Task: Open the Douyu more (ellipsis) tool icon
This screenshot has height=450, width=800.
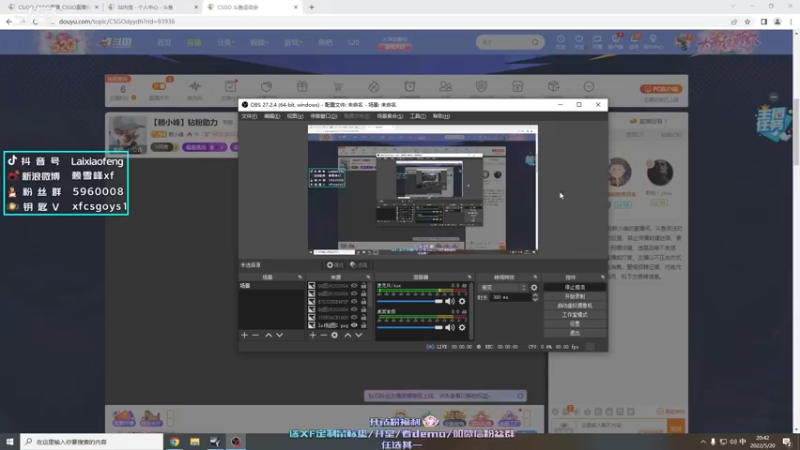Action: coord(589,87)
